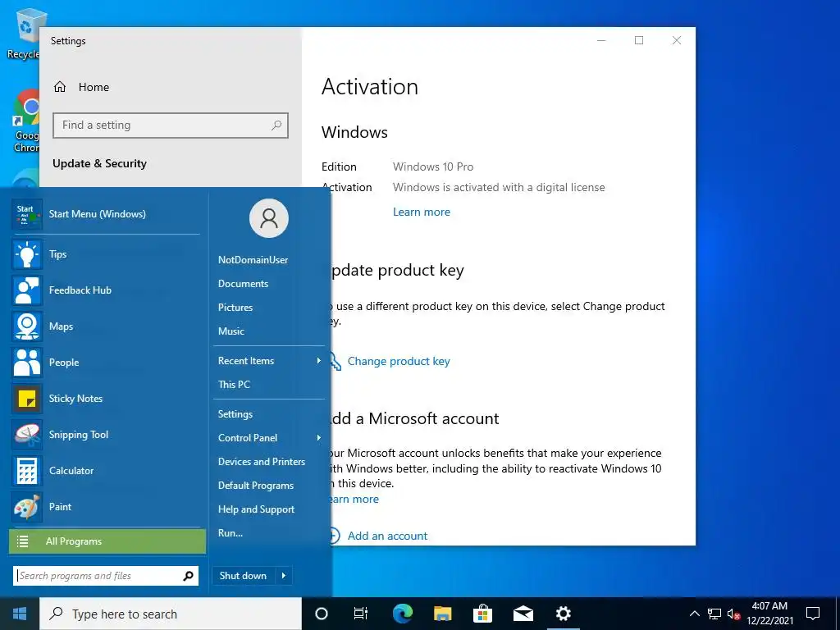This screenshot has width=840, height=630.
Task: Open Devices and Printers
Action: (262, 461)
